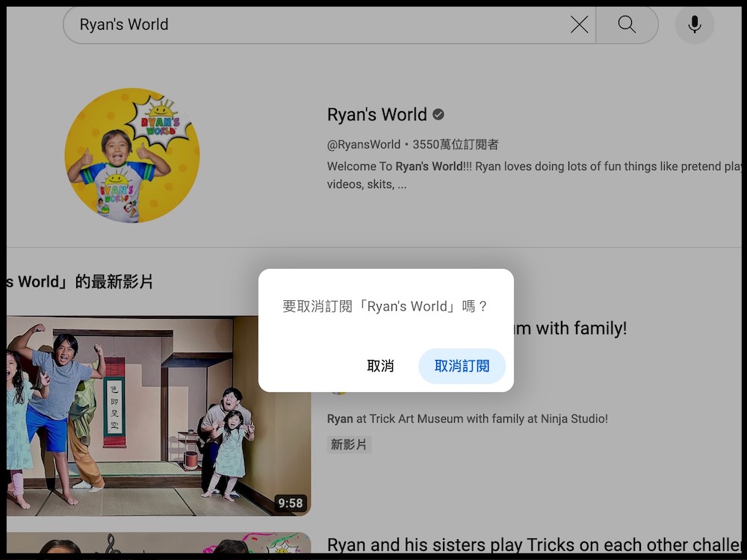Open video title ending 'with family!'
747x560 pixels.
[570, 328]
